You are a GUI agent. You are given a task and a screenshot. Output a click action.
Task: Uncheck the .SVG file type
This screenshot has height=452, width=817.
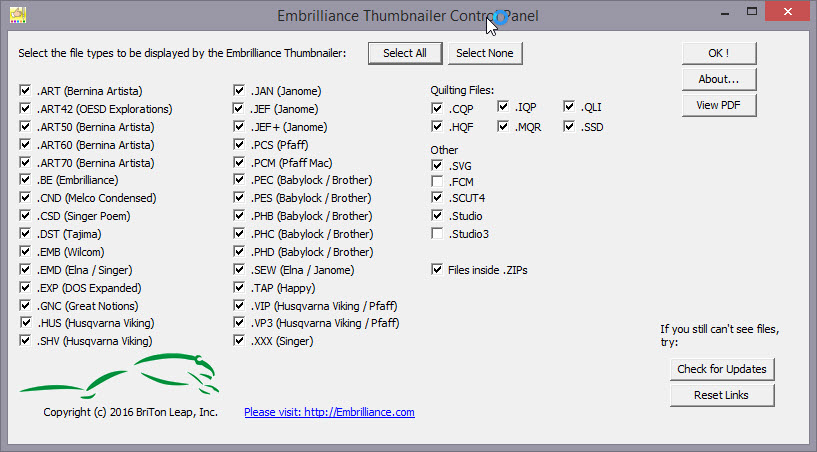[438, 164]
